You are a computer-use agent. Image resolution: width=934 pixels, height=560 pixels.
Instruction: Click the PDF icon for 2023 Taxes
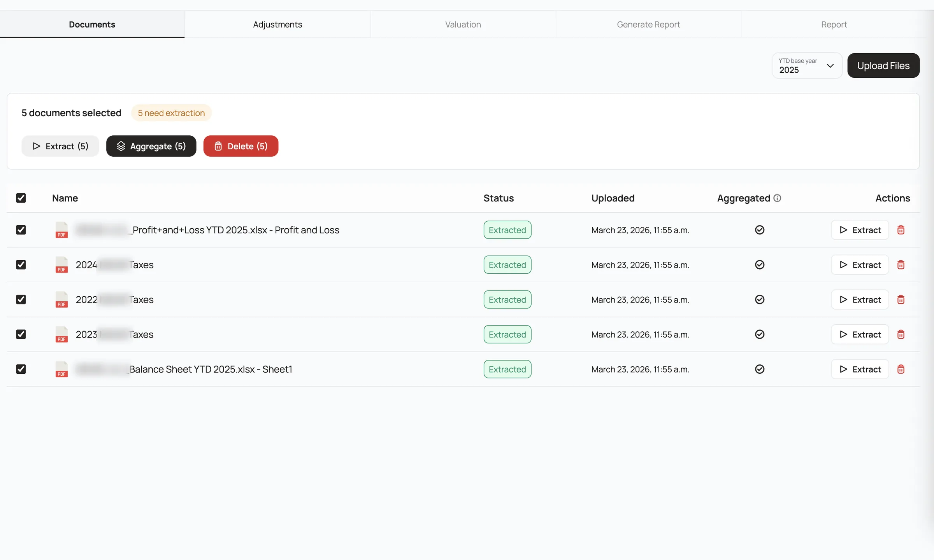61,334
